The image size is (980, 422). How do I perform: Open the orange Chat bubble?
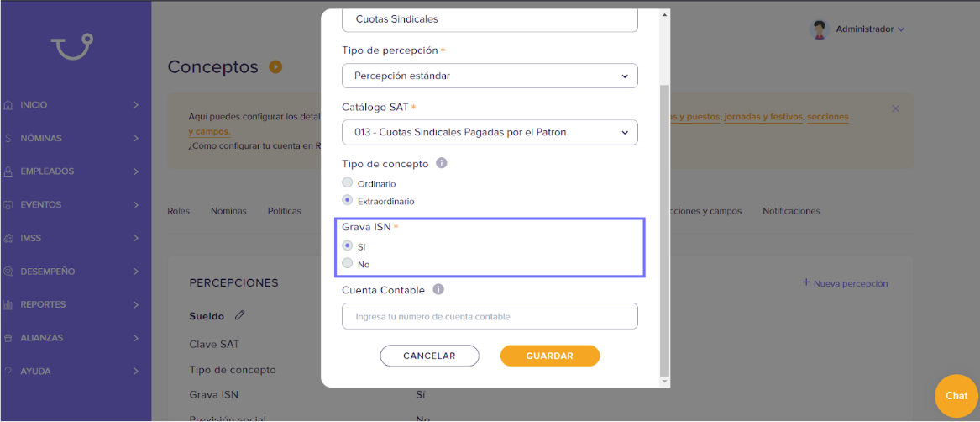coord(956,396)
